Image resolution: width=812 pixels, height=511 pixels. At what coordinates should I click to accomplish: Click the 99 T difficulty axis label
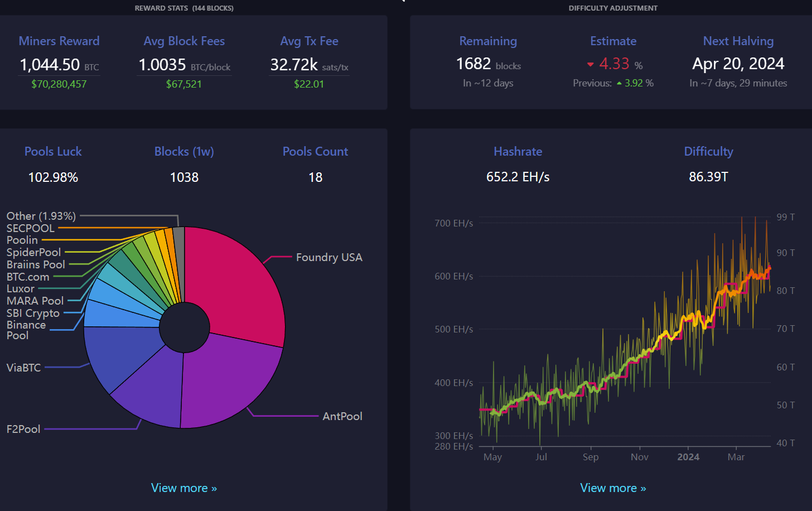coord(786,217)
